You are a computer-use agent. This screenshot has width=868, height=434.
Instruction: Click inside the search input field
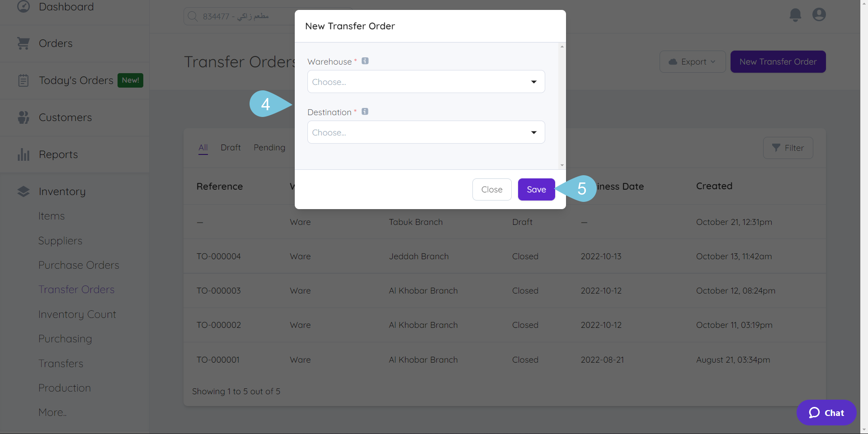(253, 16)
